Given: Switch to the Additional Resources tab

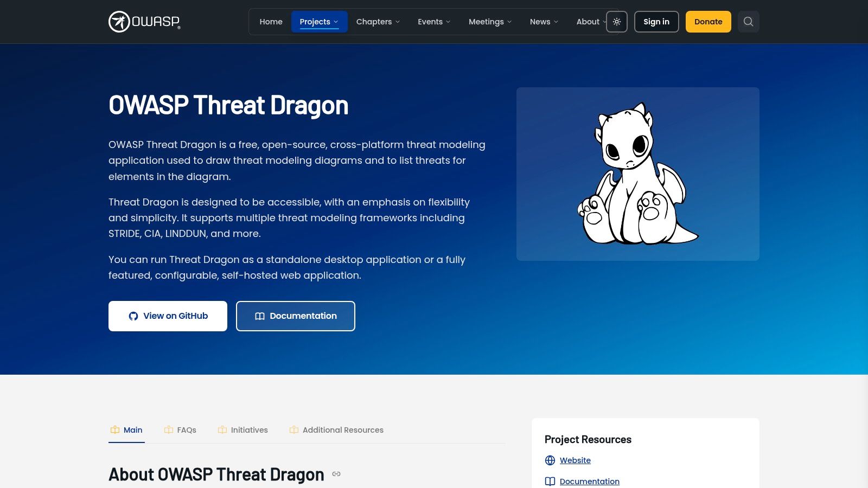Looking at the screenshot, I should pyautogui.click(x=336, y=430).
